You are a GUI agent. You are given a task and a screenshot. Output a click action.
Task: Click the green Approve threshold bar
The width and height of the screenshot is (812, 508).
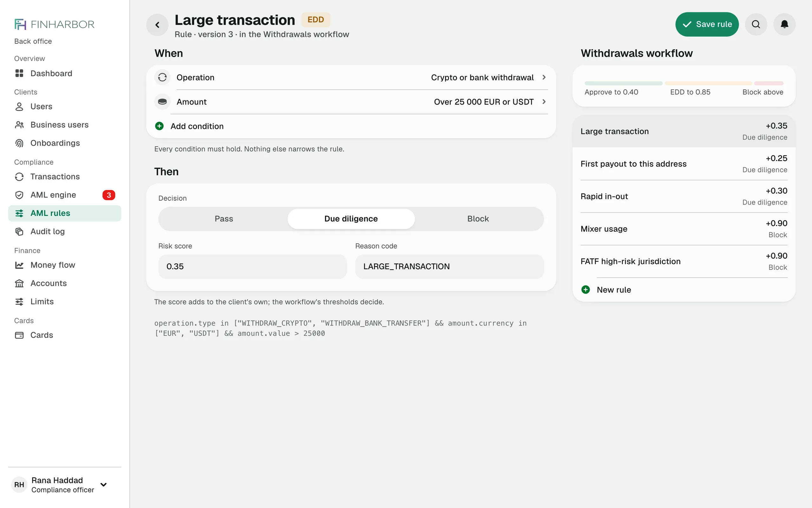tap(623, 83)
